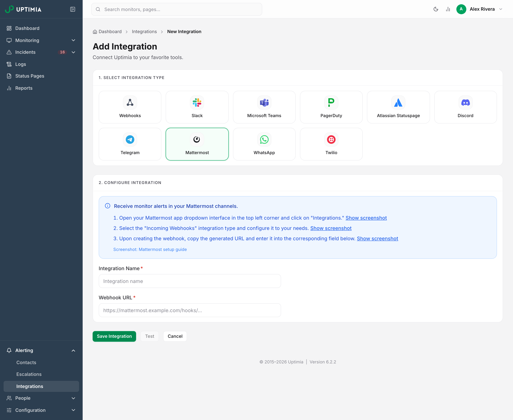
Task: Open Escalations under Alerting
Action: (x=41, y=374)
